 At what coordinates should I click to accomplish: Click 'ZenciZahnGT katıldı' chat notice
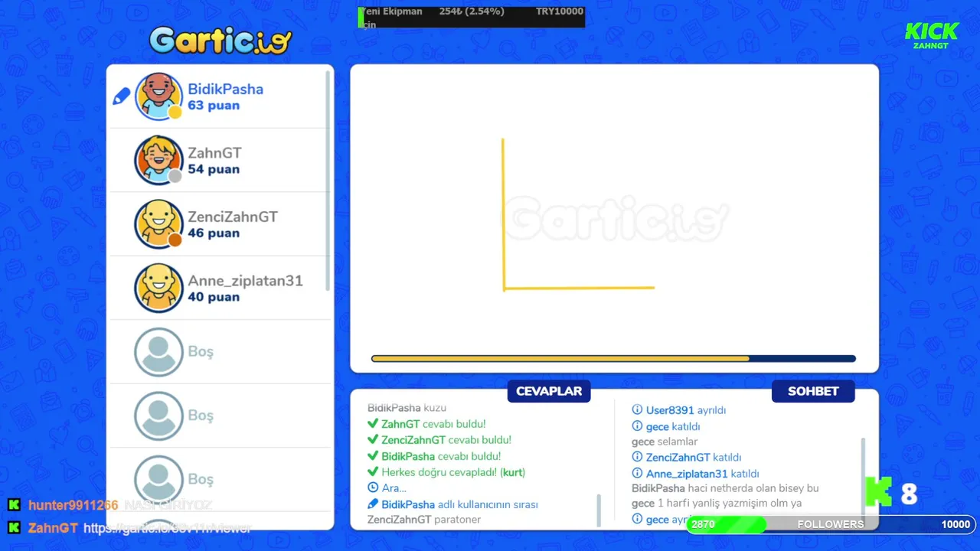coord(694,458)
